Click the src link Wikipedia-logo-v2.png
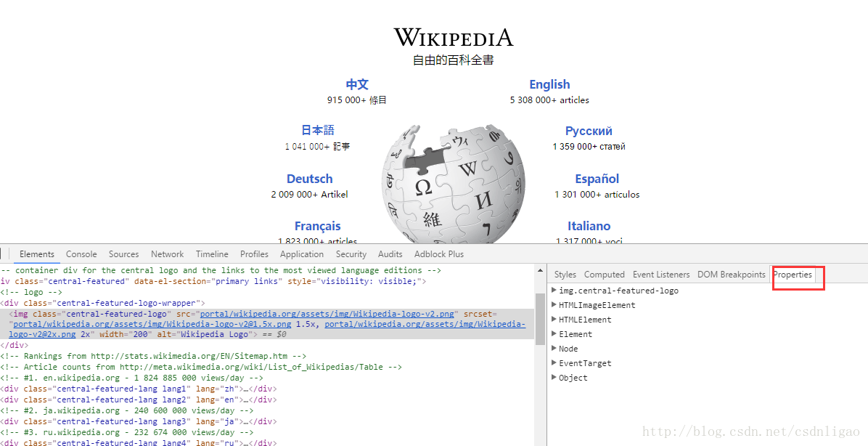Screen dimensions: 868x446 328,314
